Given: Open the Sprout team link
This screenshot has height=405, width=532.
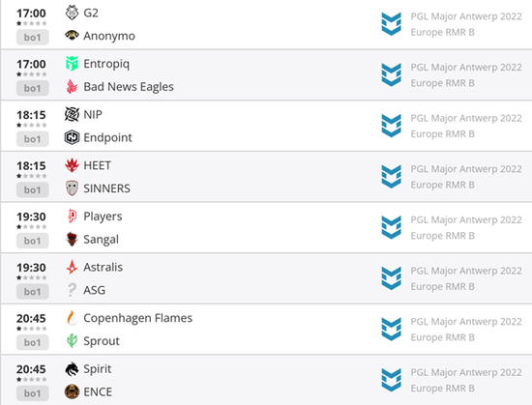Looking at the screenshot, I should click(102, 341).
